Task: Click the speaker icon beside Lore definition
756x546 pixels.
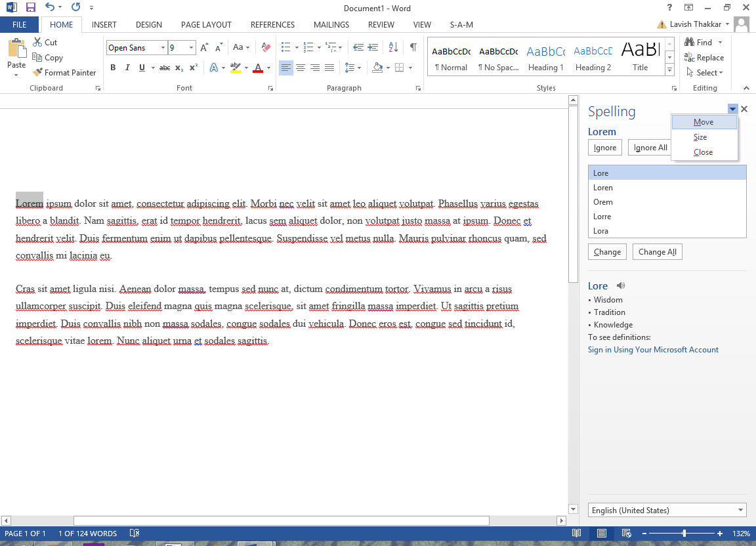Action: [x=621, y=285]
